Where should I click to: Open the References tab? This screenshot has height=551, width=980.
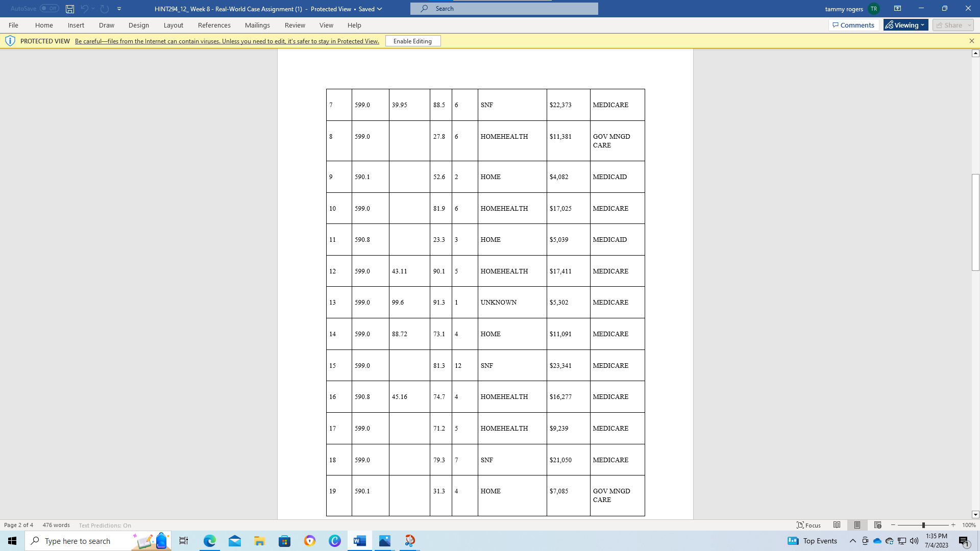point(214,25)
